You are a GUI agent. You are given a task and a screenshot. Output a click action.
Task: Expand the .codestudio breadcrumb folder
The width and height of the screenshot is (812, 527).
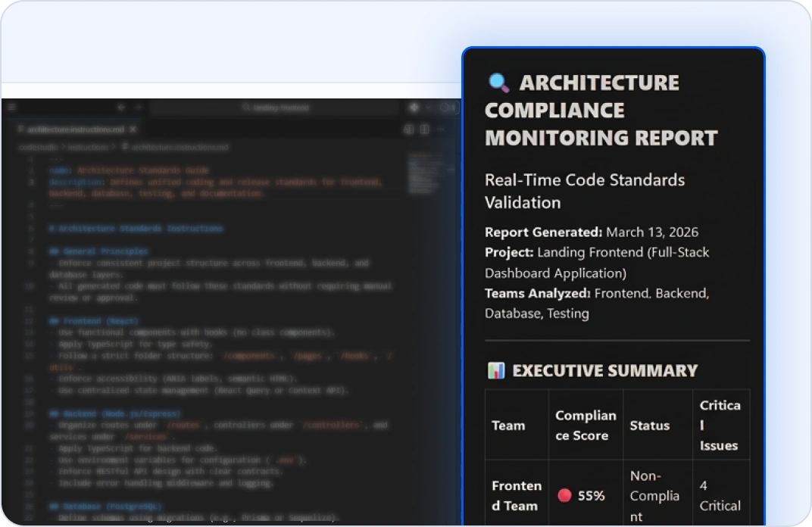pos(36,147)
